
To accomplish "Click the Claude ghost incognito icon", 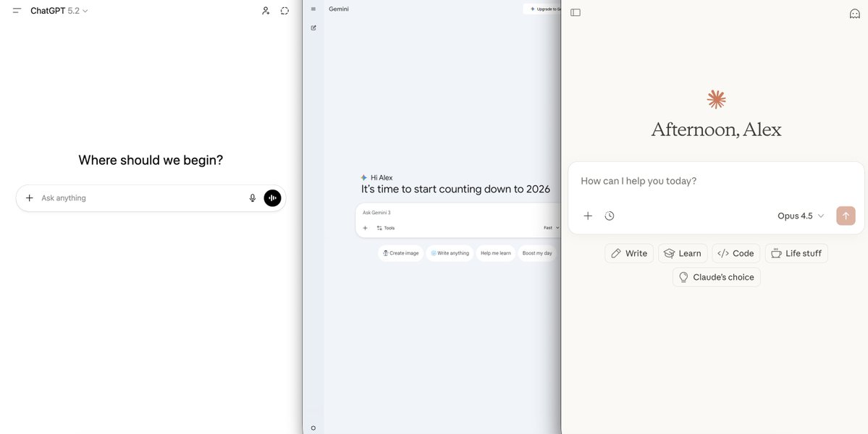I will [855, 13].
